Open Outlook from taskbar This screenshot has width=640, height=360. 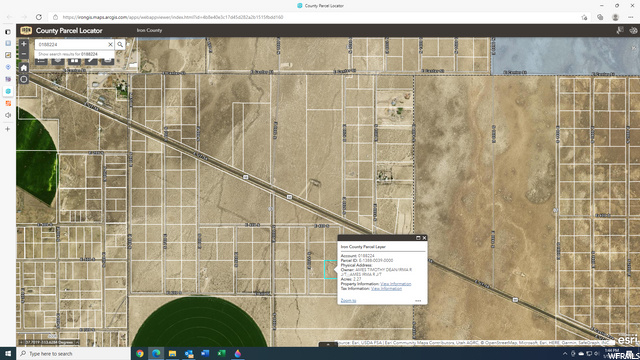[x=189, y=353]
